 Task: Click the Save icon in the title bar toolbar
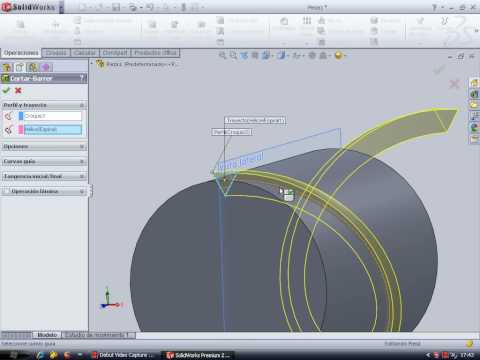116,7
